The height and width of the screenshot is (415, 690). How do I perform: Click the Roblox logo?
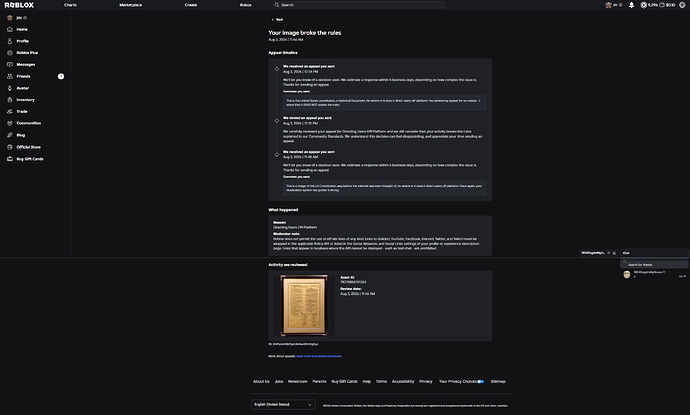(19, 5)
